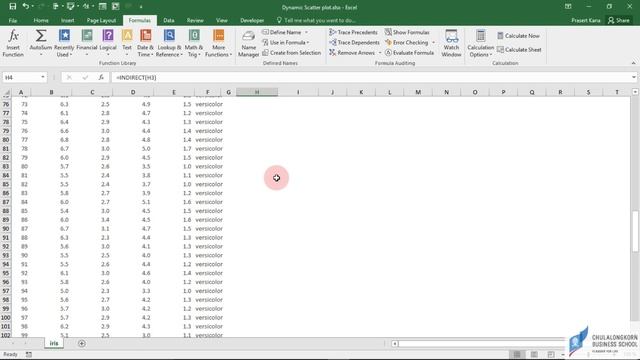The height and width of the screenshot is (360, 640).
Task: Open Math & Trig functions menu
Action: [x=194, y=43]
